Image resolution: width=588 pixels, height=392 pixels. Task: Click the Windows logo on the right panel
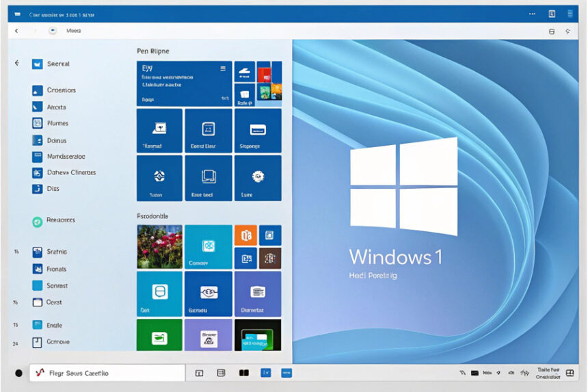[x=404, y=187]
